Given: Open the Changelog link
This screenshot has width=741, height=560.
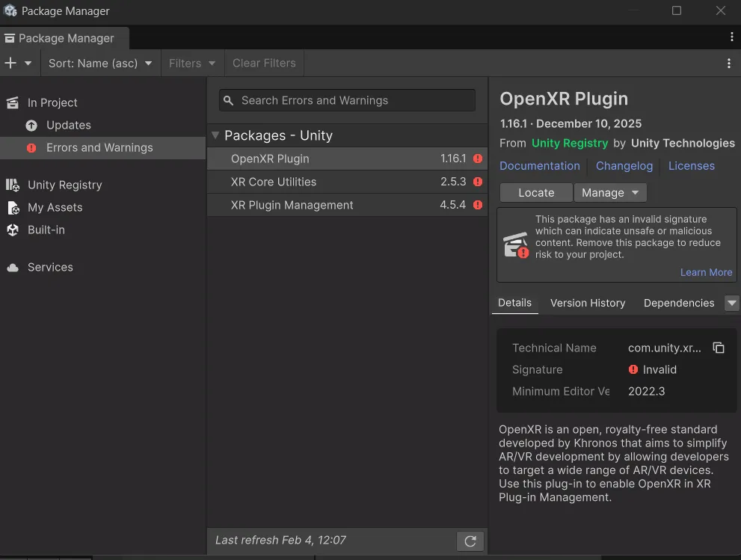Looking at the screenshot, I should 624,166.
